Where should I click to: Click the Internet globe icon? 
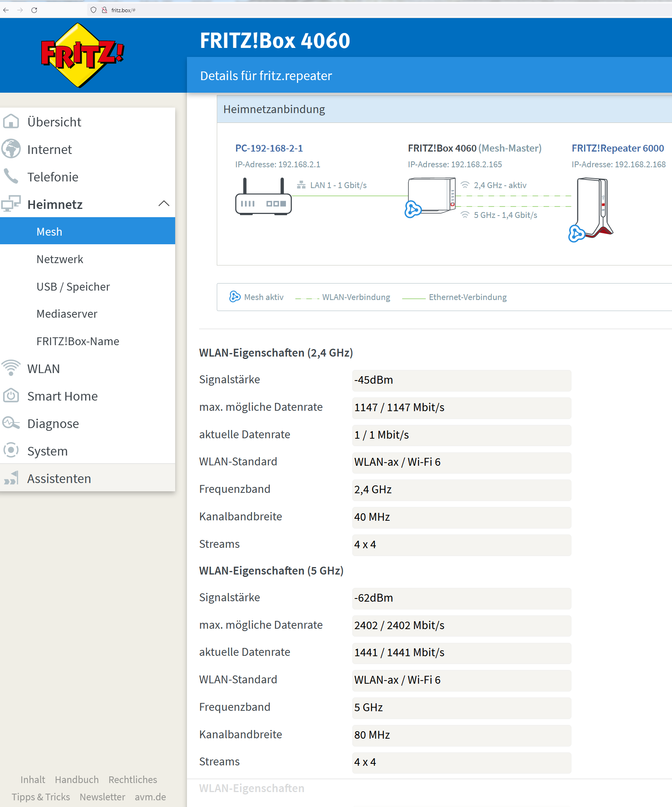[11, 149]
